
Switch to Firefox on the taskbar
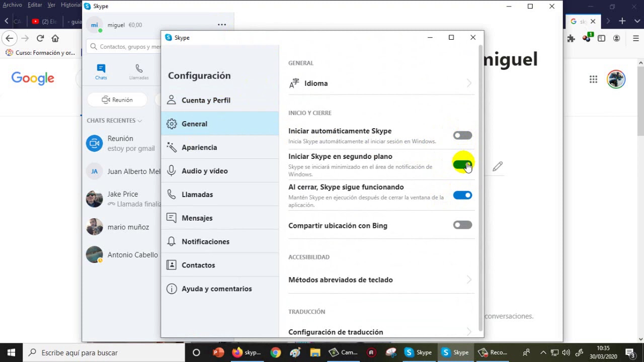click(x=246, y=352)
